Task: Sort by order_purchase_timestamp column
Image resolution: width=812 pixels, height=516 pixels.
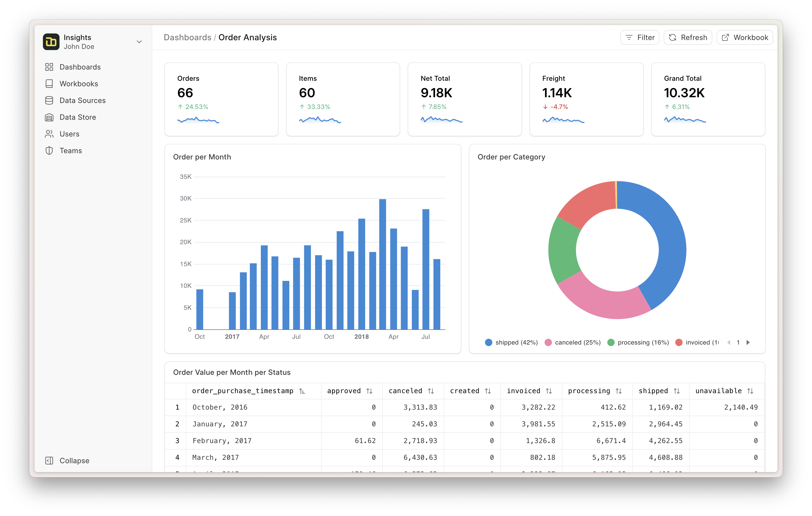Action: pyautogui.click(x=302, y=391)
